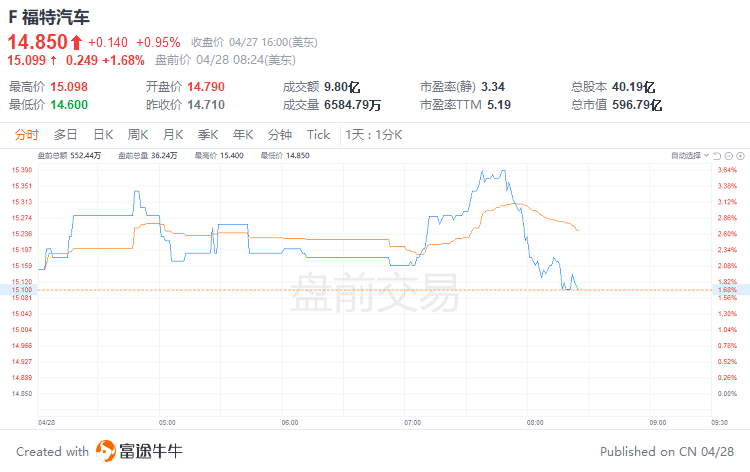Click the 昨收价 value 14.710

pyautogui.click(x=206, y=104)
